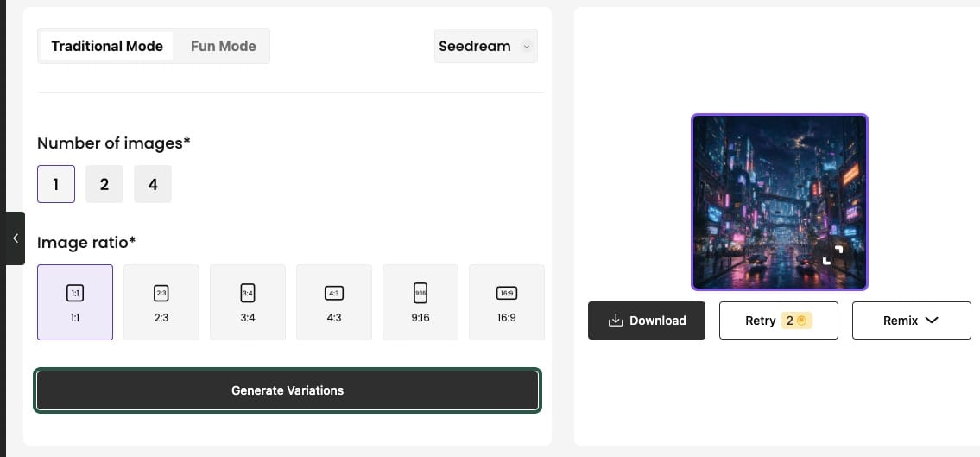Click the expand icon on generated image
This screenshot has width=980, height=457.
tap(832, 255)
